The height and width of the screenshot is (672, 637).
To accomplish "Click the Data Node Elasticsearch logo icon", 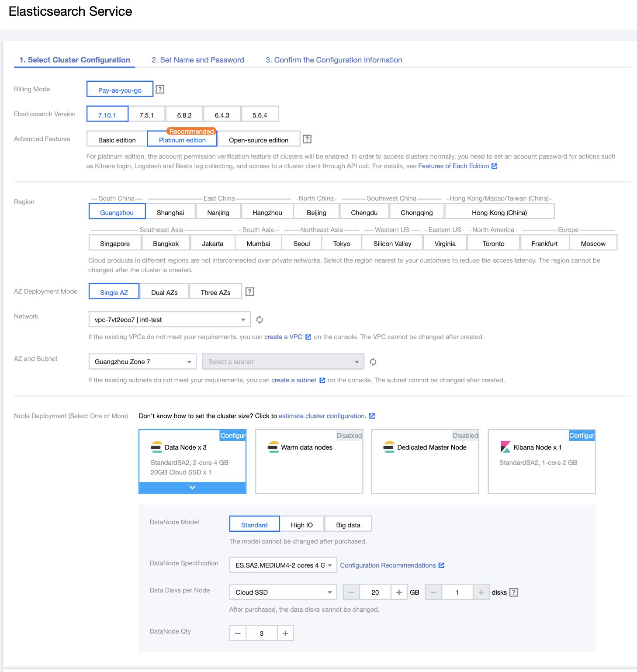I will [156, 447].
